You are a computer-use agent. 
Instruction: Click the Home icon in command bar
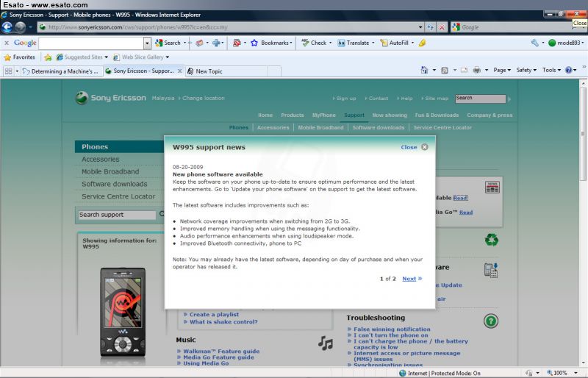424,70
